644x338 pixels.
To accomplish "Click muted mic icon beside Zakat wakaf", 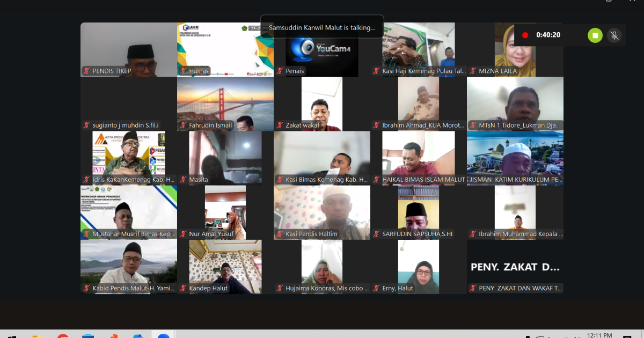I will click(x=280, y=126).
